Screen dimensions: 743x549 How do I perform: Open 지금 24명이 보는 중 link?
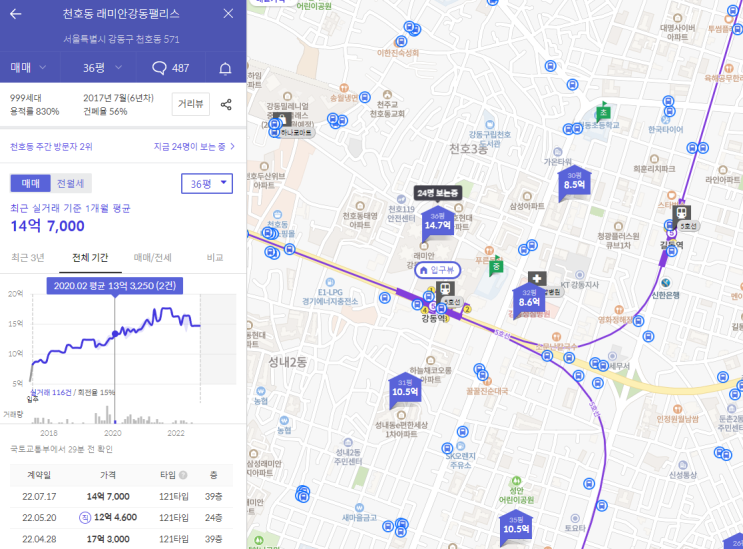coord(194,146)
